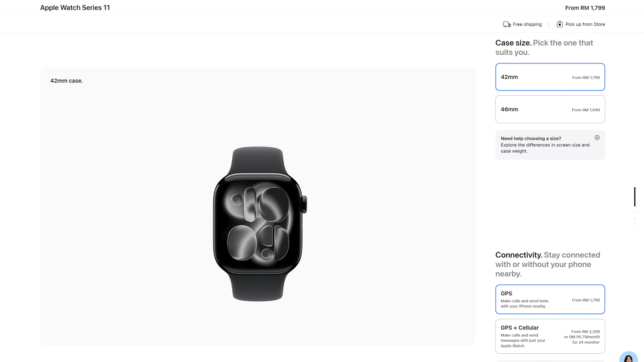Pick the GPS + Cellular option

tap(550, 336)
